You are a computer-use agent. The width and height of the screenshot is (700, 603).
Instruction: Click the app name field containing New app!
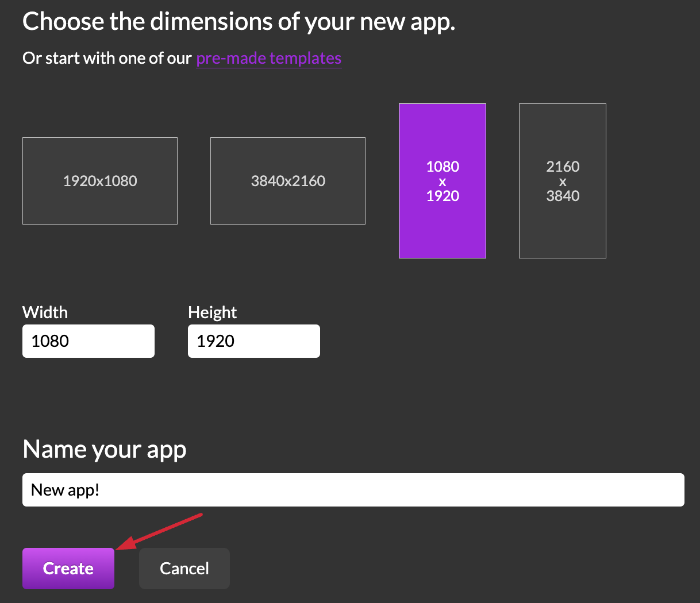(x=353, y=490)
